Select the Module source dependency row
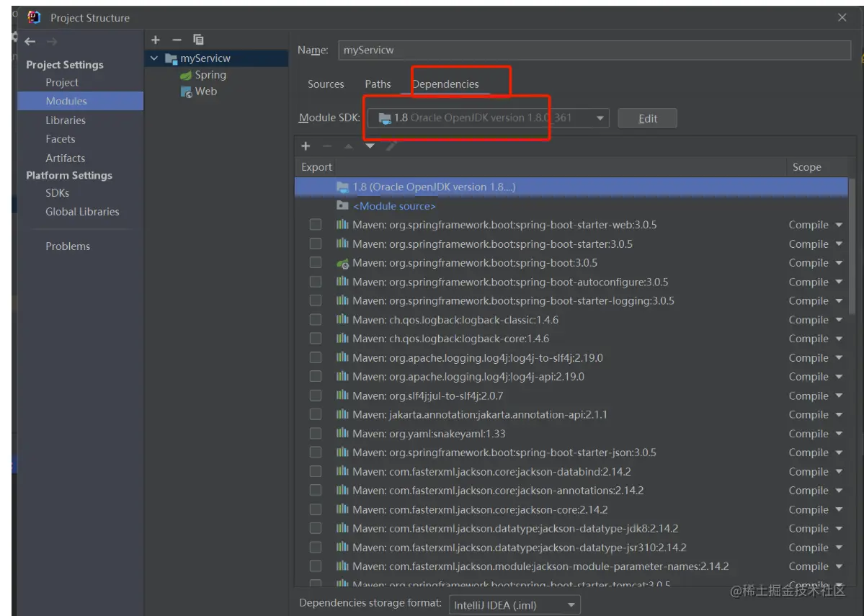864x616 pixels. point(571,206)
